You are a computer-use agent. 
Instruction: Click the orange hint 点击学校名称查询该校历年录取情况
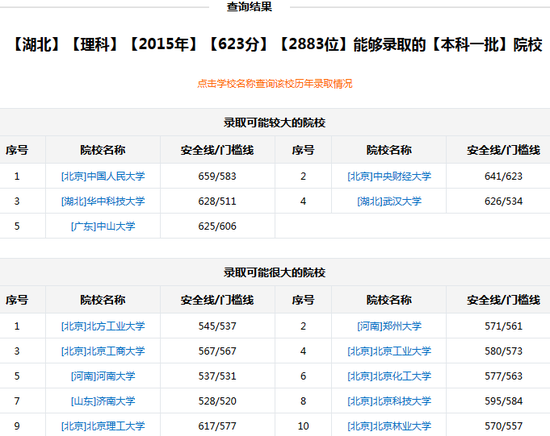275,83
